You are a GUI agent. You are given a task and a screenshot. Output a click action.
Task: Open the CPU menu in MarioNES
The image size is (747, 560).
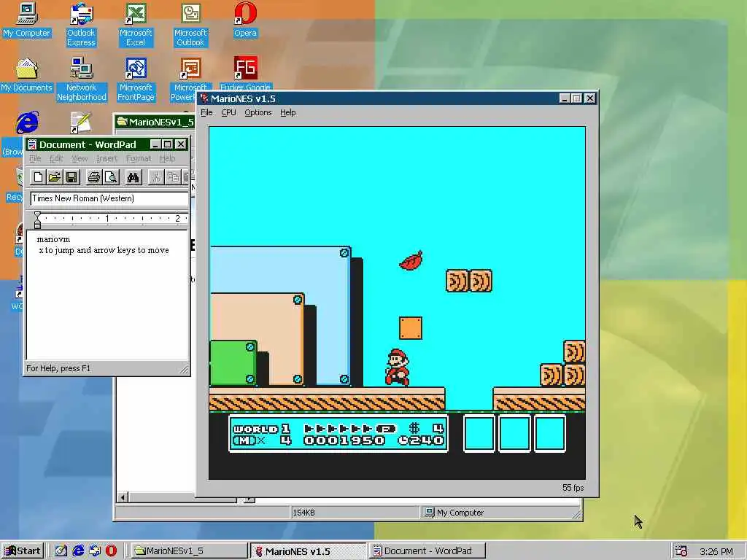(228, 113)
